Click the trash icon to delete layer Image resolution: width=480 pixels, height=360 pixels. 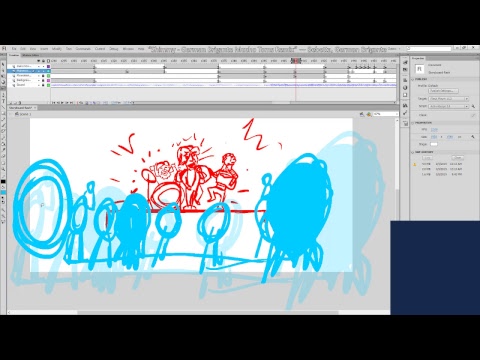tap(19, 103)
